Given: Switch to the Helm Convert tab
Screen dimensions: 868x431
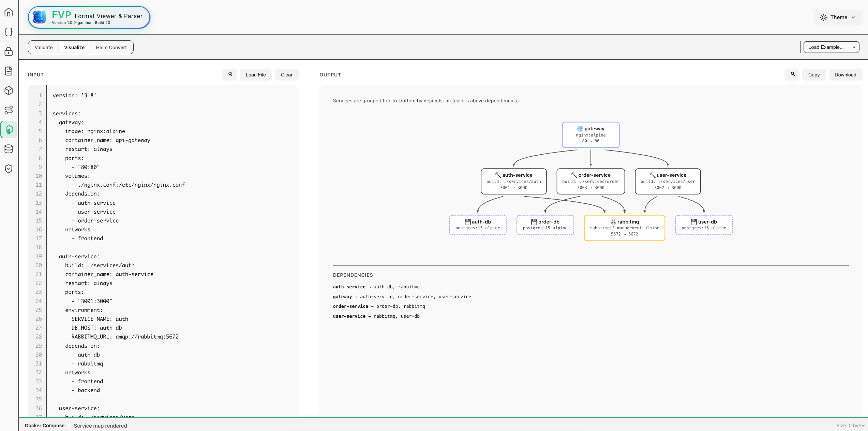Looking at the screenshot, I should coord(111,47).
